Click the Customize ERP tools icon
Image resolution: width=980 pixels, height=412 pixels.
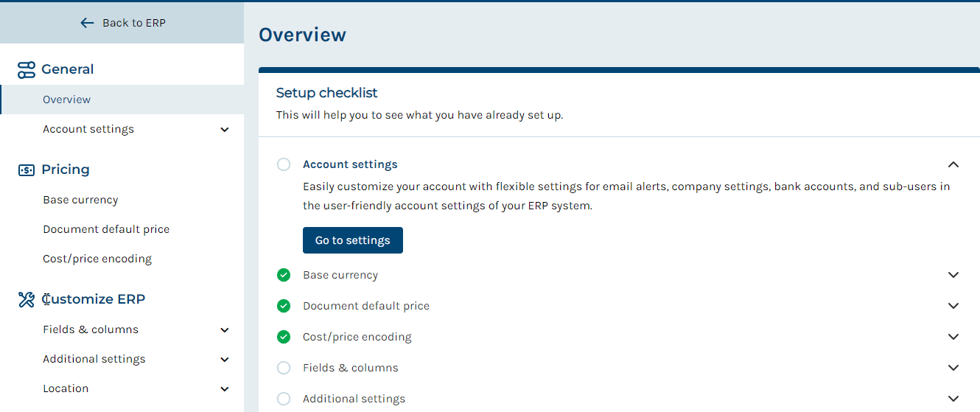[27, 299]
